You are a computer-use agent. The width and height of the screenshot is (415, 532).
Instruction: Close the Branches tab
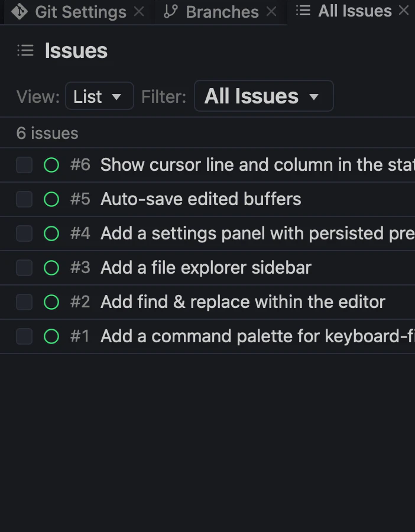(x=271, y=12)
